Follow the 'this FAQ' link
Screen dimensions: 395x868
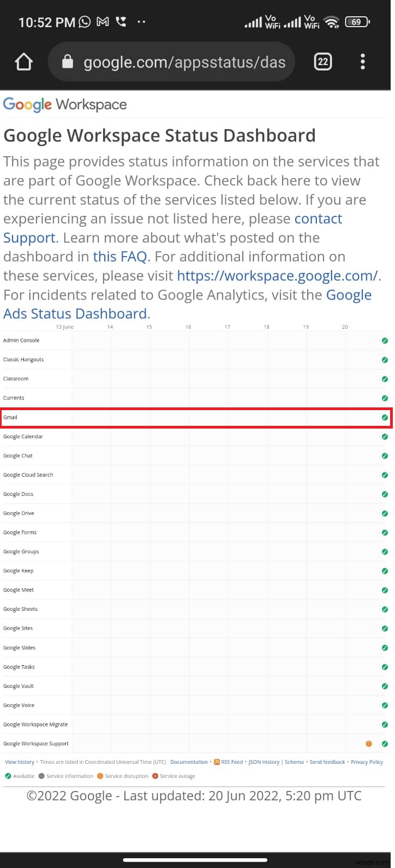tap(120, 257)
